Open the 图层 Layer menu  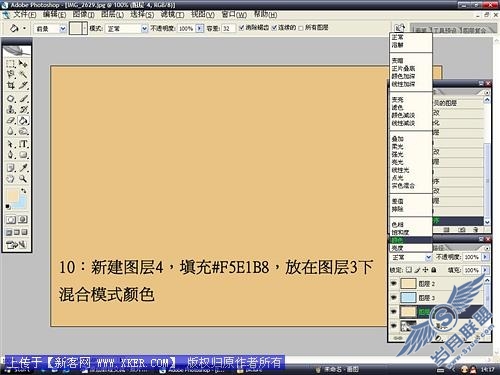point(112,15)
